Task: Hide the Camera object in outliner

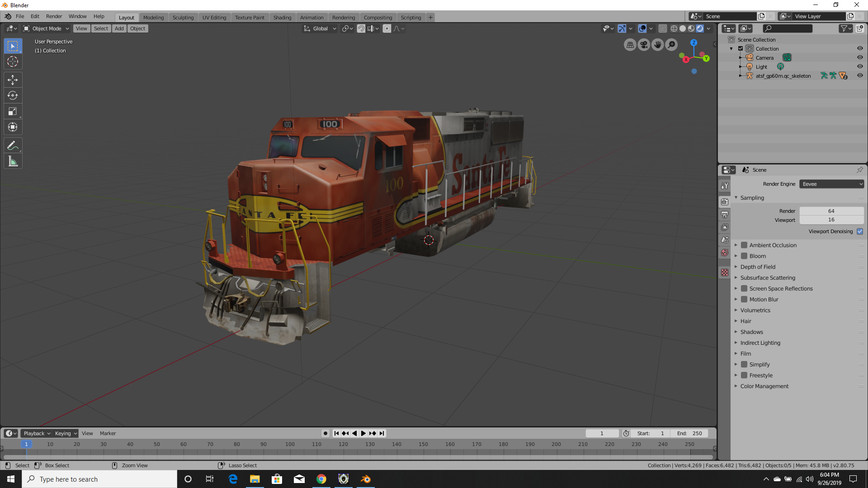Action: pyautogui.click(x=860, y=57)
